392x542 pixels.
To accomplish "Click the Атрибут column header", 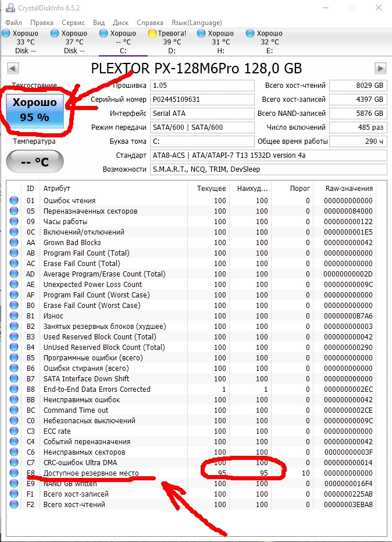I will click(57, 189).
